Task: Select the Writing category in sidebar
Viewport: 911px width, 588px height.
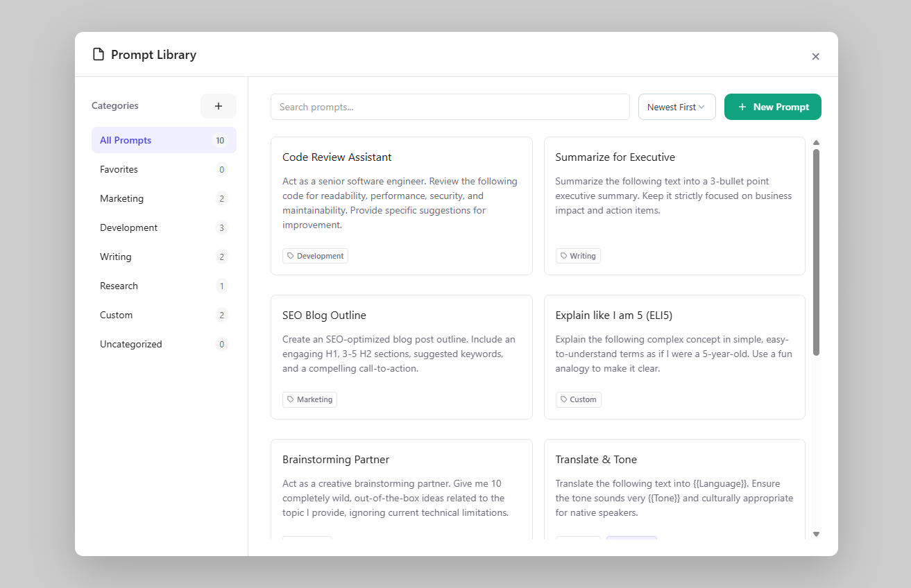Action: pos(164,257)
